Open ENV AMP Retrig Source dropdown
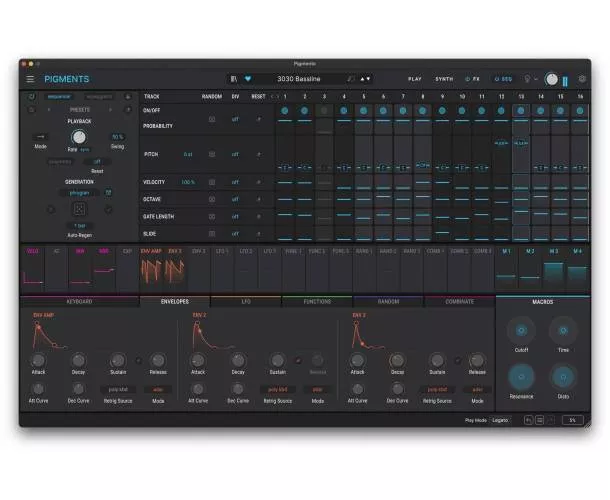610x500 pixels. (x=117, y=389)
